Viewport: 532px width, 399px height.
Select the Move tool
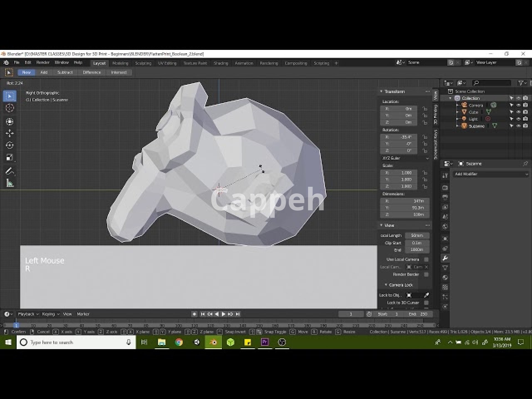click(10, 133)
